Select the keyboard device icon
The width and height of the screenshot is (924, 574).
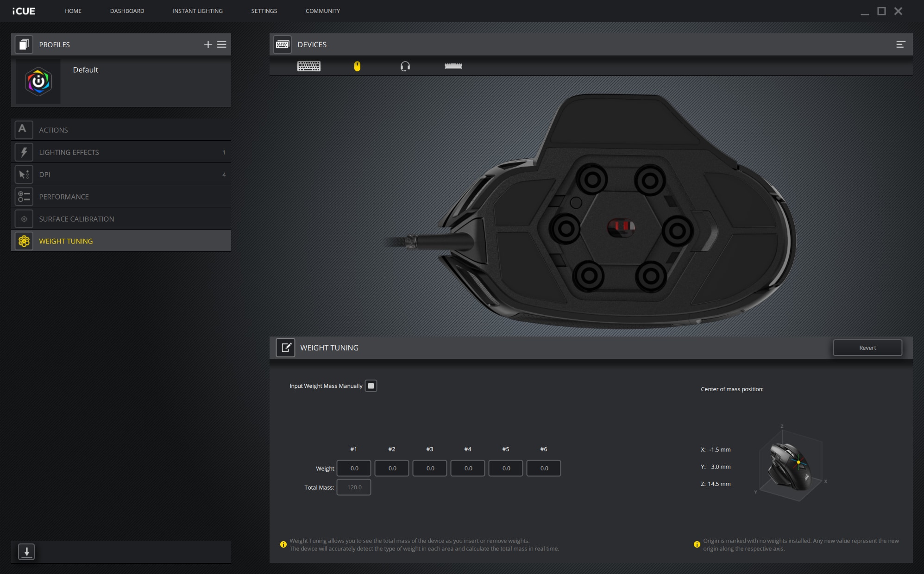308,66
